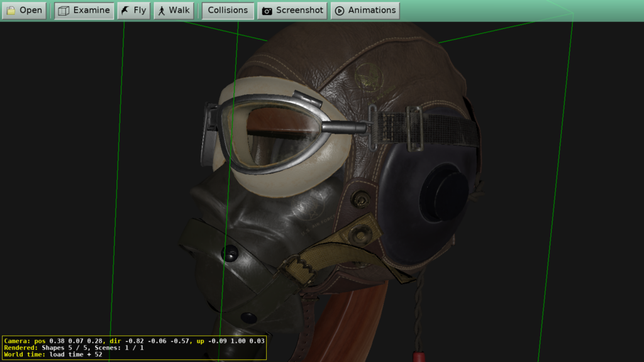Image resolution: width=644 pixels, height=362 pixels.
Task: Open the Animations panel
Action: click(365, 10)
